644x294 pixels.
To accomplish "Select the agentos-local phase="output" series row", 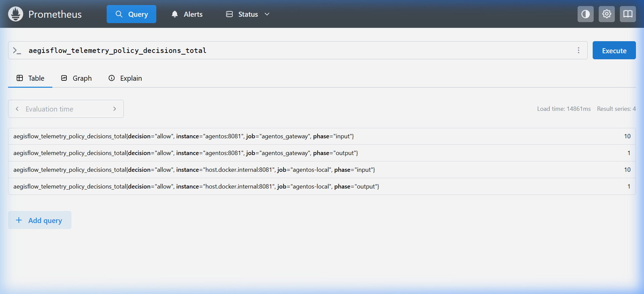I will 322,187.
